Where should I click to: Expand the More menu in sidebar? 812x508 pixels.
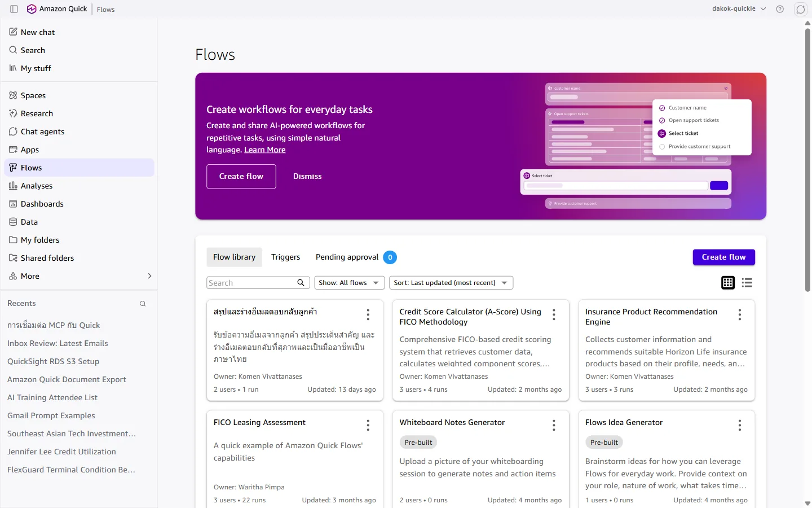[x=79, y=276]
